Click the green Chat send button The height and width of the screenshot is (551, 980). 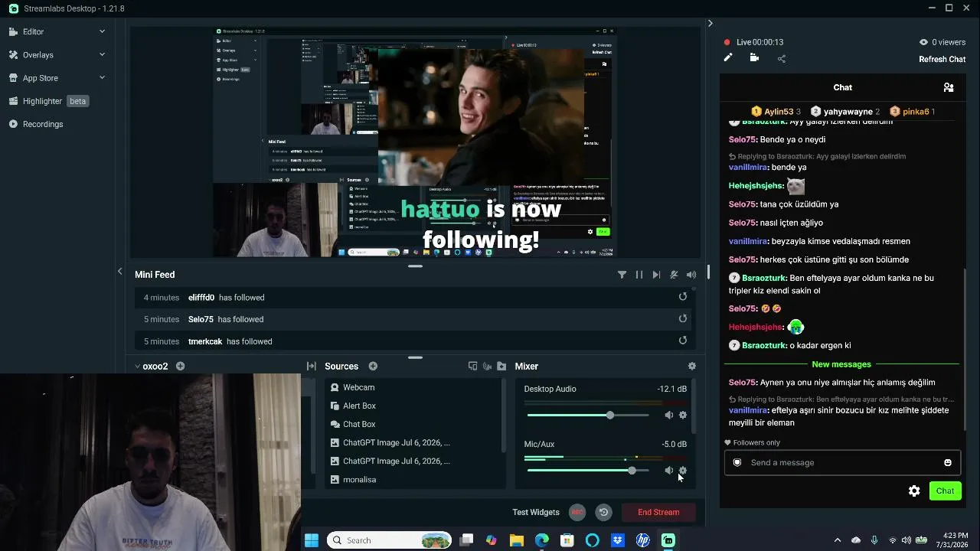coord(945,491)
